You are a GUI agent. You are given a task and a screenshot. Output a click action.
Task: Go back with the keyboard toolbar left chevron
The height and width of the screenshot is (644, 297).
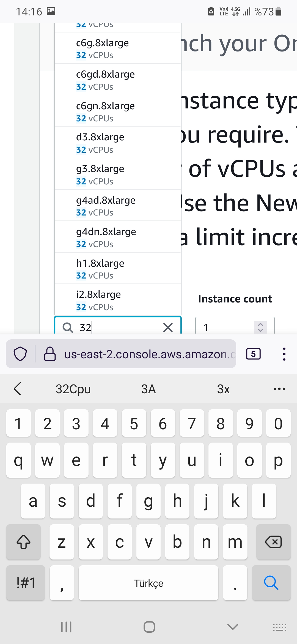click(x=18, y=389)
